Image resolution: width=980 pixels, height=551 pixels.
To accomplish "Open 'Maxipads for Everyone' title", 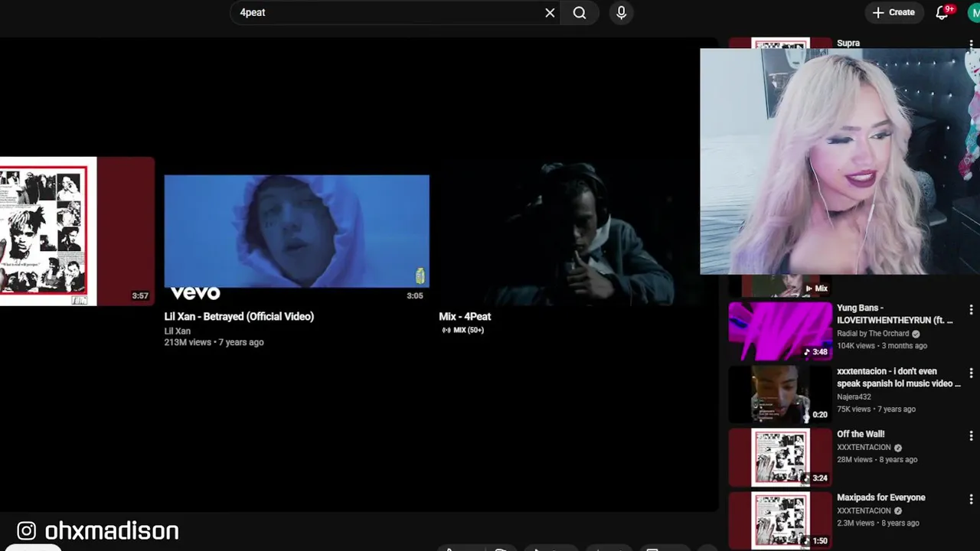I will pyautogui.click(x=880, y=497).
